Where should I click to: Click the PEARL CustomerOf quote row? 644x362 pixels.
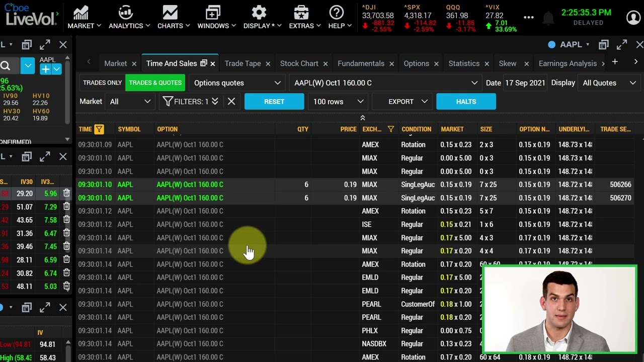click(x=279, y=304)
